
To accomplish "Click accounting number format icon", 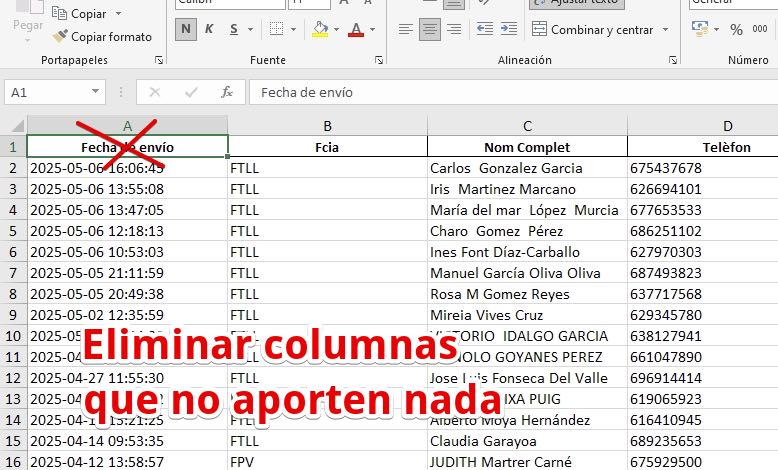I will [x=700, y=29].
